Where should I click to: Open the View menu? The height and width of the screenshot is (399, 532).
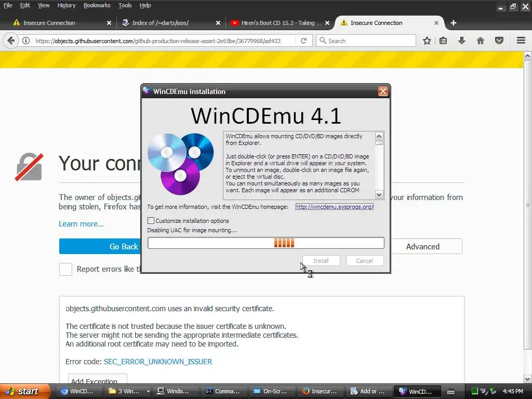(x=44, y=5)
